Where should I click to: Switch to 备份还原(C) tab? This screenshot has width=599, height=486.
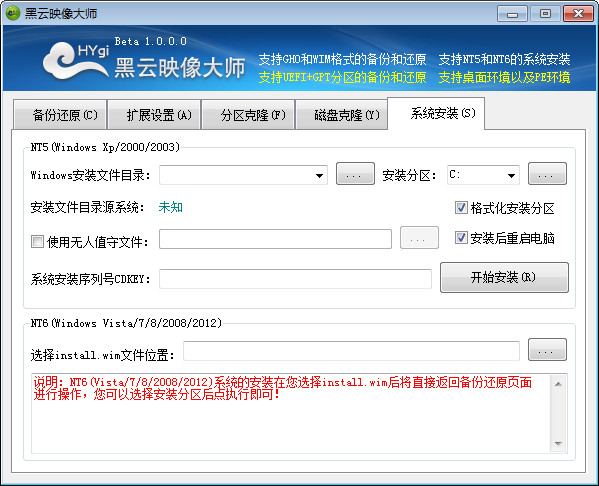click(x=60, y=115)
